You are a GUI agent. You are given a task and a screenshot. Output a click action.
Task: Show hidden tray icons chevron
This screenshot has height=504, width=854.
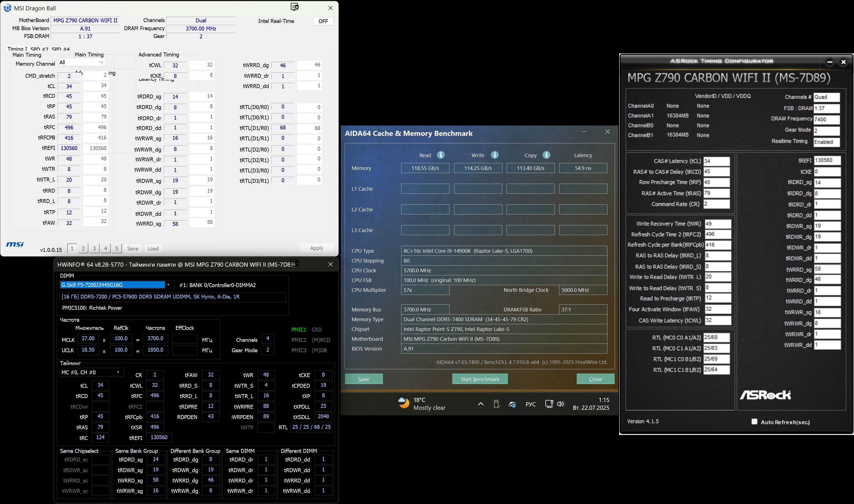click(481, 404)
